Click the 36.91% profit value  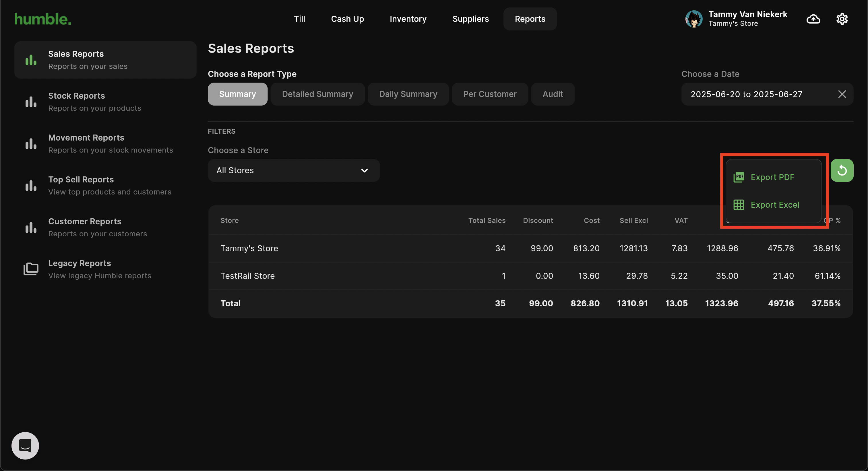click(827, 248)
